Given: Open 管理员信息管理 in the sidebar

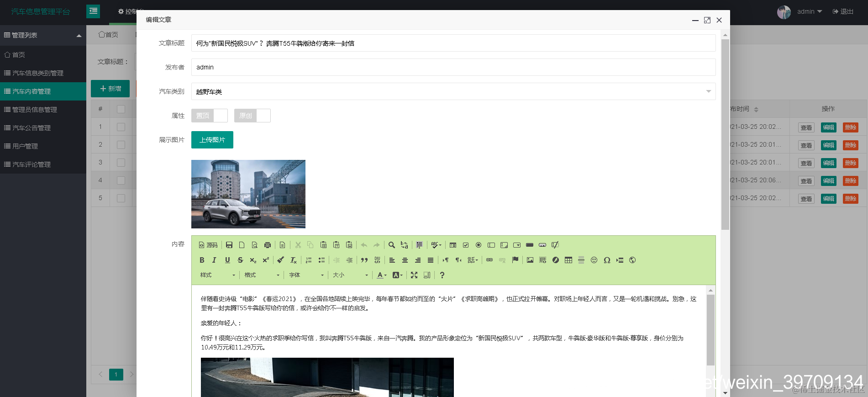Looking at the screenshot, I should click(43, 110).
